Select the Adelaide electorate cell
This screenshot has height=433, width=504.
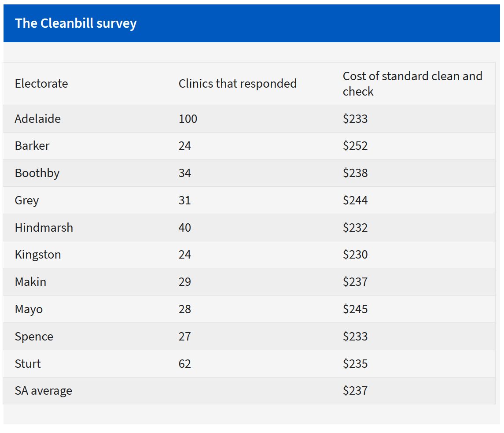[38, 119]
